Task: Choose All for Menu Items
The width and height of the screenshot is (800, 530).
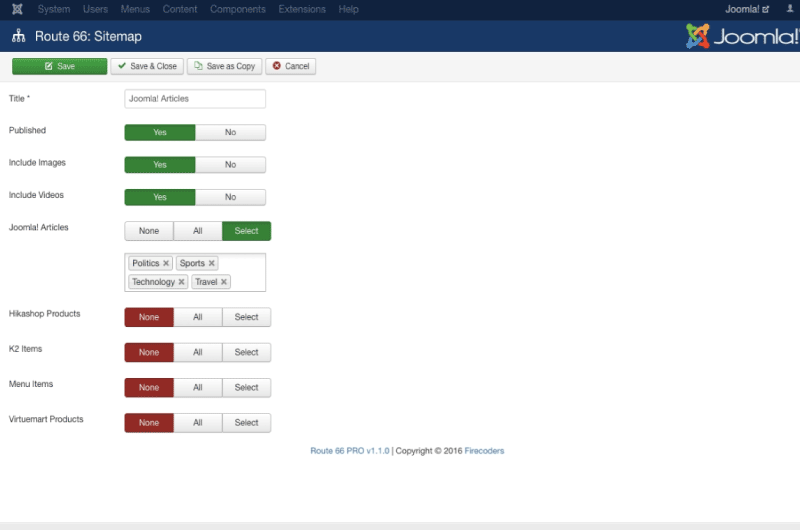Action: coord(198,387)
